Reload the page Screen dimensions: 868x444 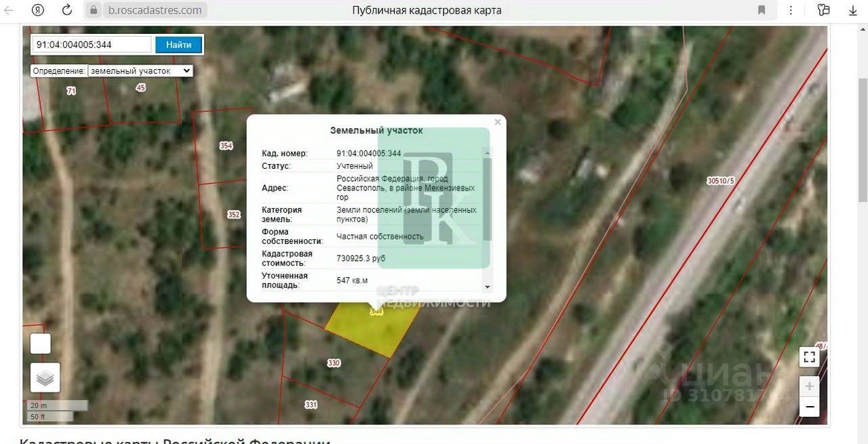[66, 10]
